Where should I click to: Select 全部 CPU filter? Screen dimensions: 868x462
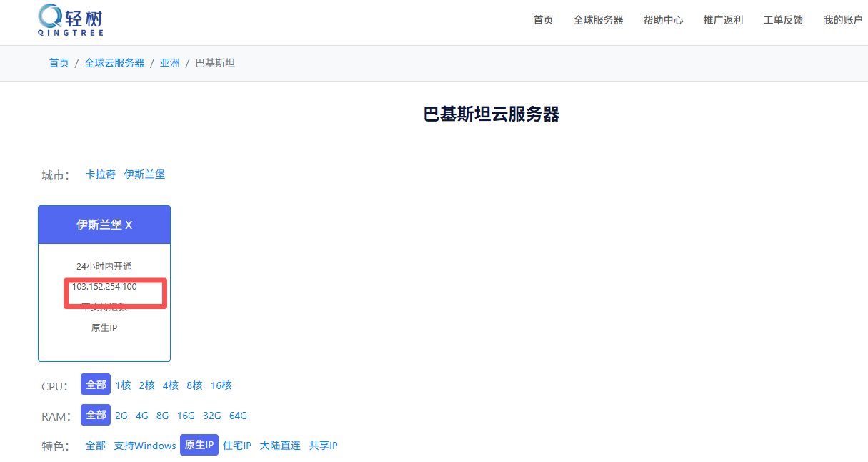[96, 385]
